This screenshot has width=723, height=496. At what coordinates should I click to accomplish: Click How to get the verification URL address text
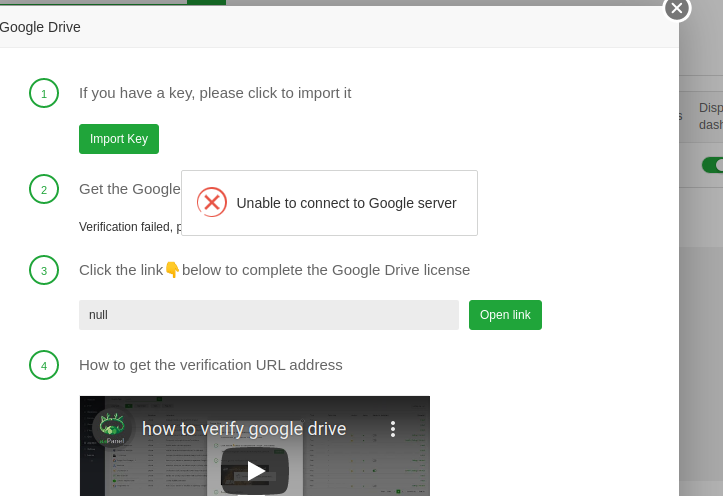pyautogui.click(x=211, y=365)
